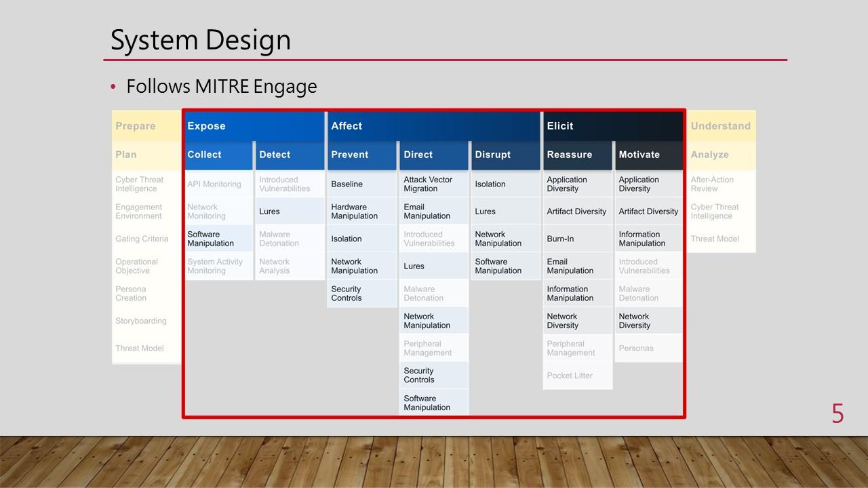
Task: Click "Network Diversity" in Reassure column
Action: (x=577, y=321)
